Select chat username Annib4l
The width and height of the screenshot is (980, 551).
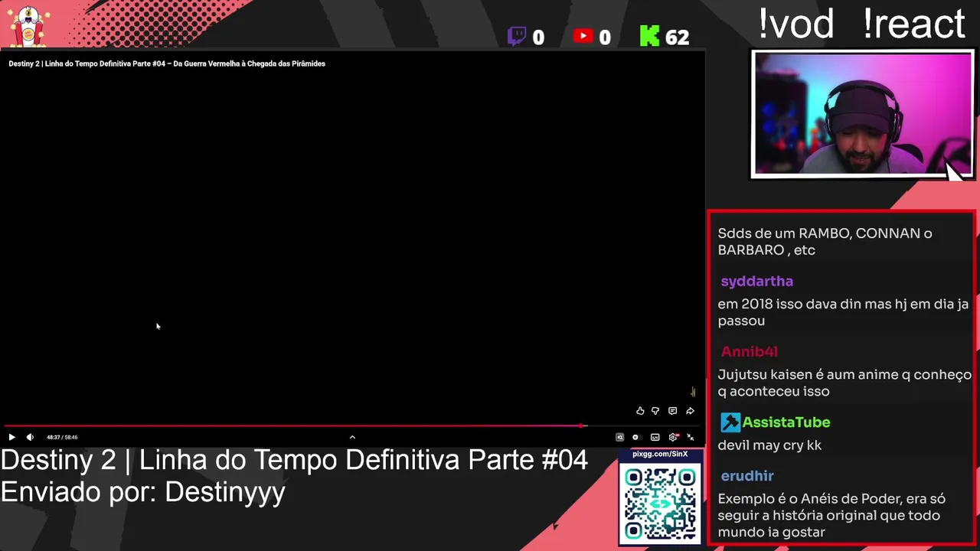(x=749, y=351)
